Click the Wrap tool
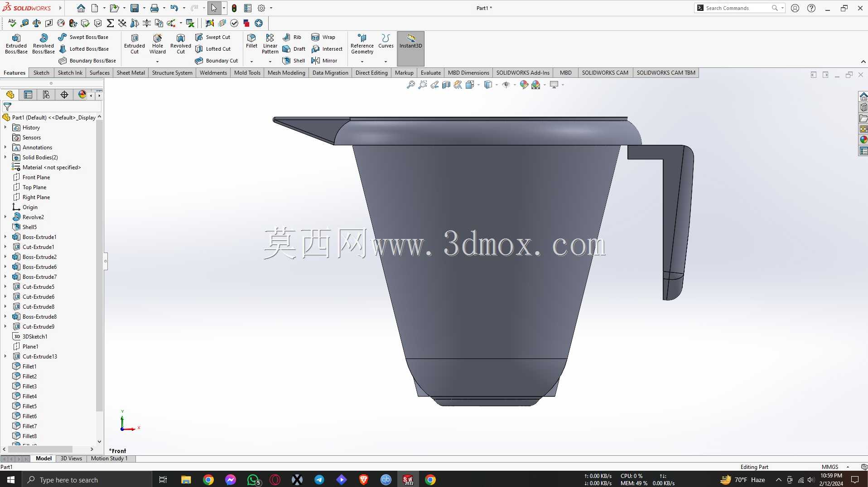 click(323, 37)
